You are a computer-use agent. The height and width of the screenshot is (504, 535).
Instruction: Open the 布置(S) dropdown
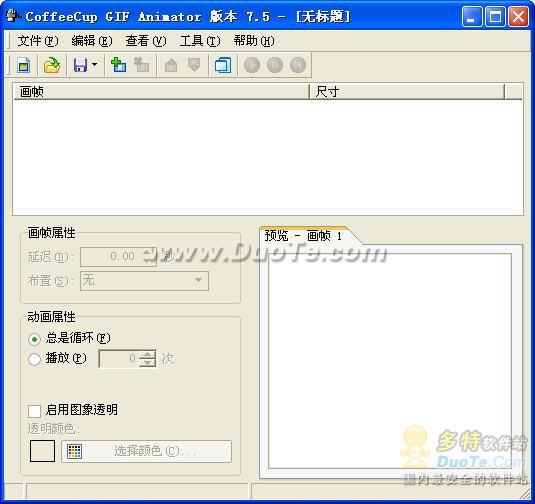[144, 281]
